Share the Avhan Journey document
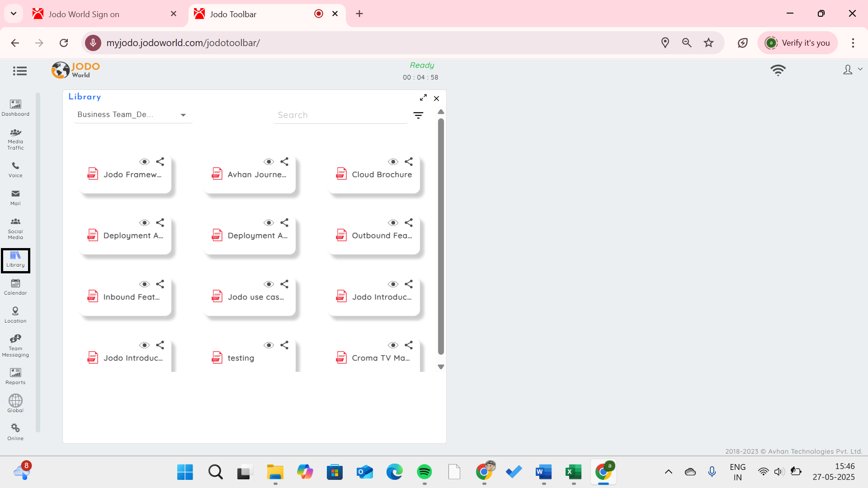868x488 pixels. pos(284,161)
